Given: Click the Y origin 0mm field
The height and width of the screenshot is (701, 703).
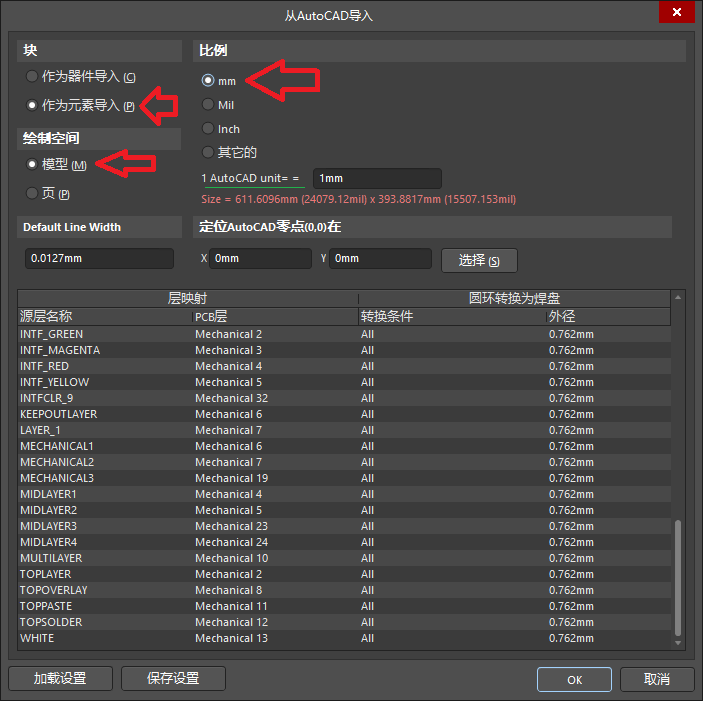Looking at the screenshot, I should [380, 259].
